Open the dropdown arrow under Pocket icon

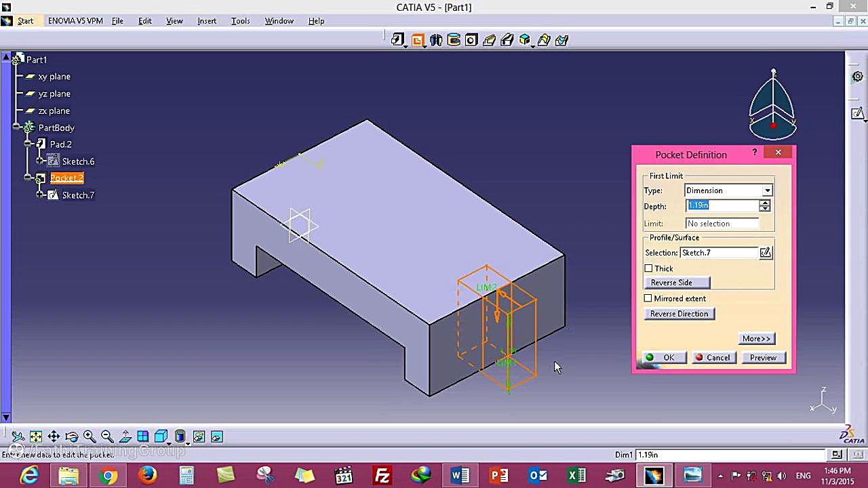click(x=425, y=47)
